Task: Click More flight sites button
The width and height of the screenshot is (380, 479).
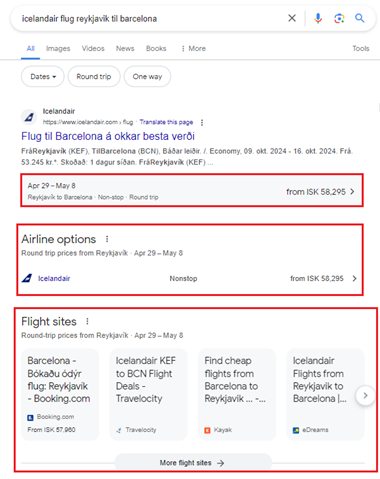Action: coord(193,462)
